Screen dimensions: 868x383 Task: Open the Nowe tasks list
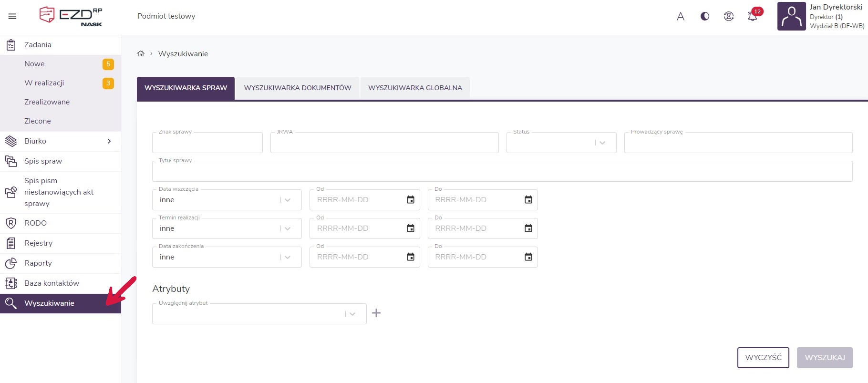(x=35, y=64)
